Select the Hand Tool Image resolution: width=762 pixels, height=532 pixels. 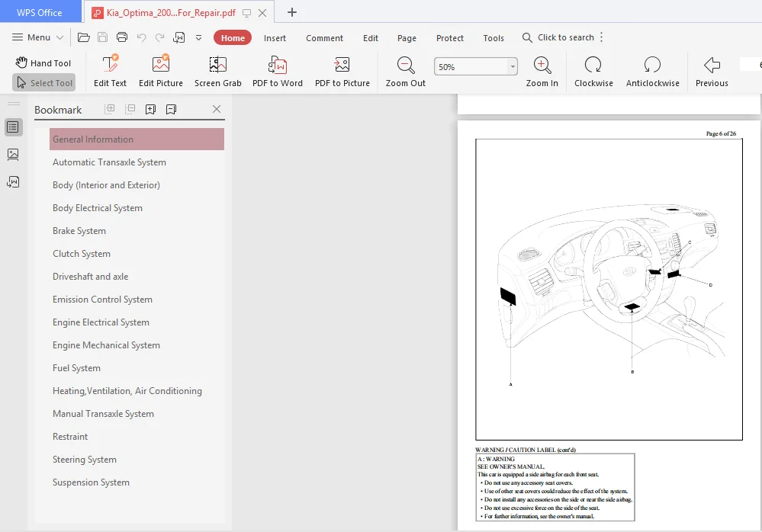pos(43,63)
